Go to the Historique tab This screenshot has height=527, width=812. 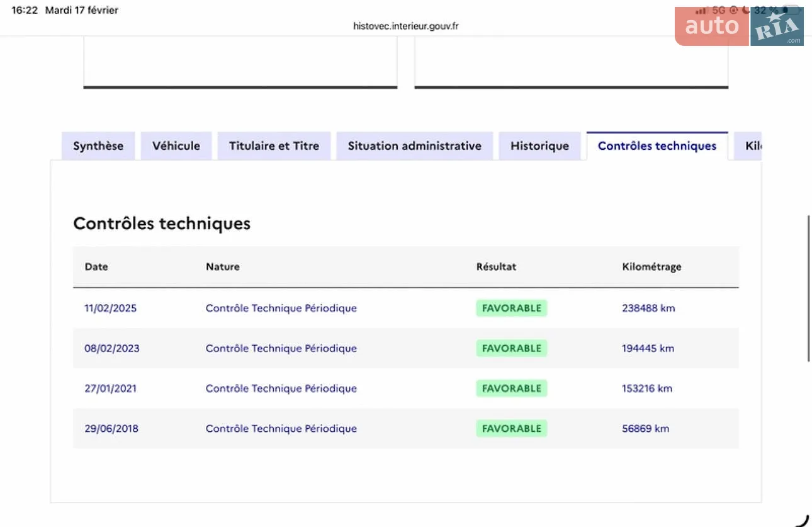pyautogui.click(x=539, y=146)
